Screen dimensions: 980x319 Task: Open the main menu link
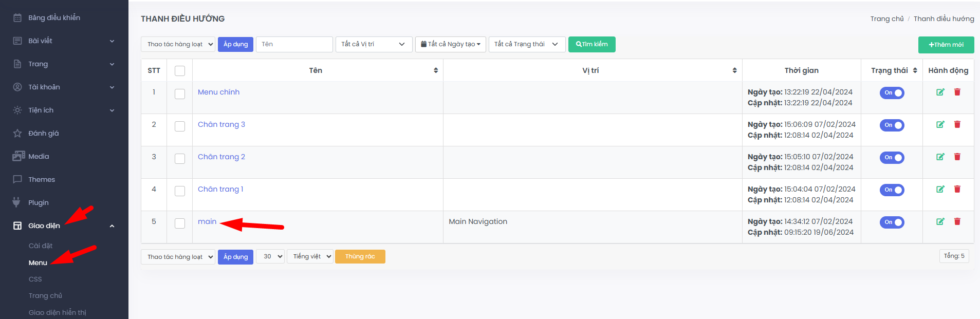(207, 221)
